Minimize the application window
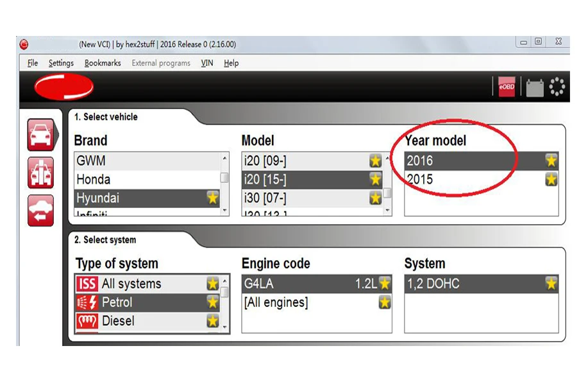 (524, 42)
